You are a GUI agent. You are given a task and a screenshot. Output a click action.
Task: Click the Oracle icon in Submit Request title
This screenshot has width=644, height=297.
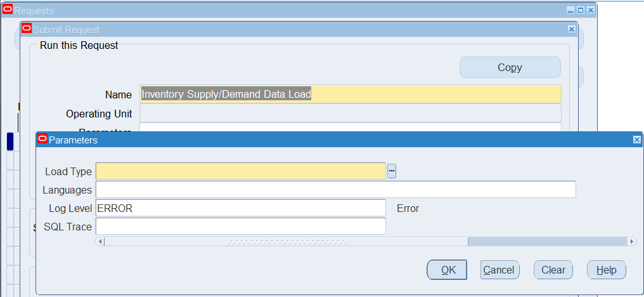click(x=27, y=29)
